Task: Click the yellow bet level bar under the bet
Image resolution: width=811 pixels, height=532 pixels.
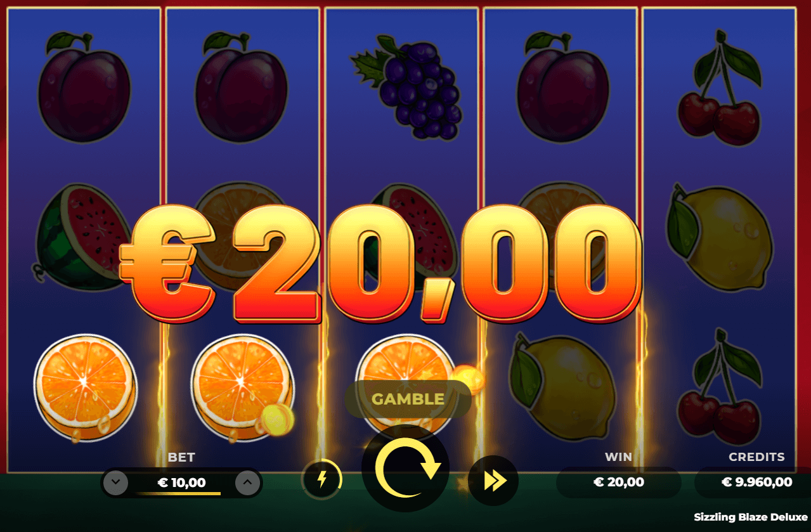Action: (x=178, y=493)
